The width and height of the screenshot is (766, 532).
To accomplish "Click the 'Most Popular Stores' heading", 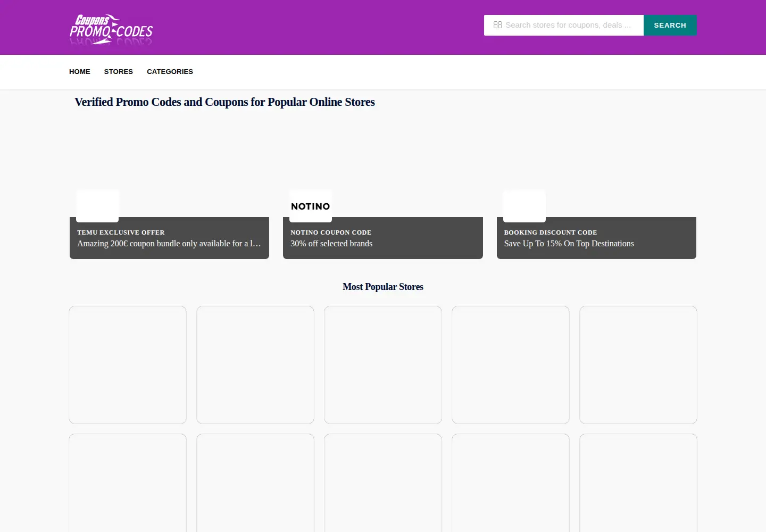I will pos(383,287).
